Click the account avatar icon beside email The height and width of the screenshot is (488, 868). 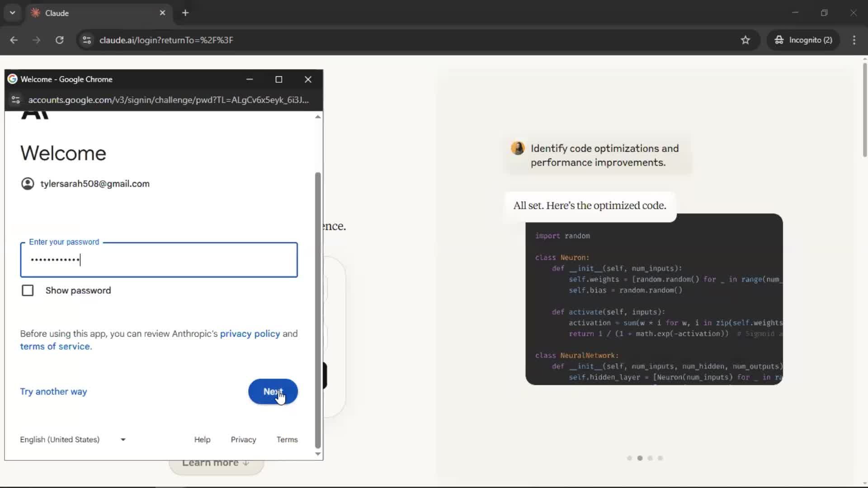pos(28,183)
